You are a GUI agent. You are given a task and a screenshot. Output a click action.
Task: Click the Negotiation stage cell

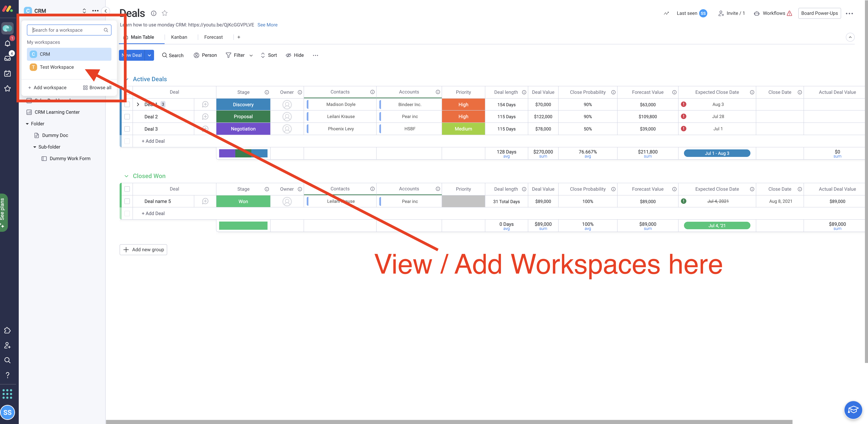[243, 129]
